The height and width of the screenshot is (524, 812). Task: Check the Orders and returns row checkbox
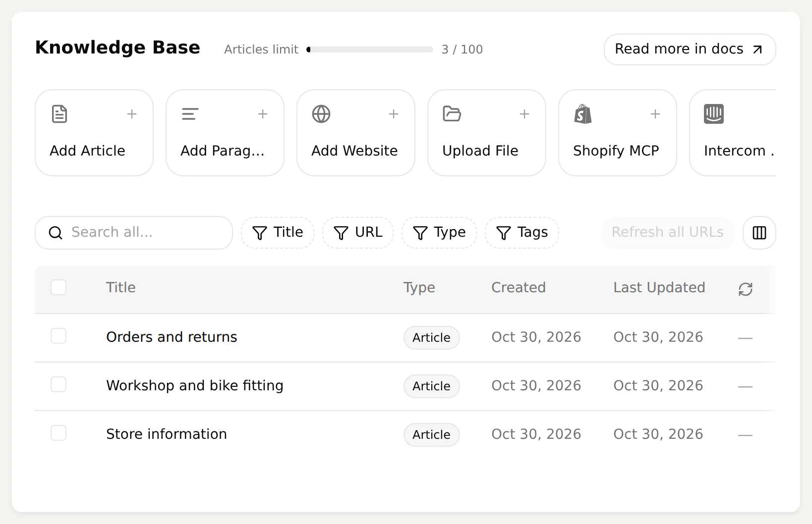(x=58, y=336)
